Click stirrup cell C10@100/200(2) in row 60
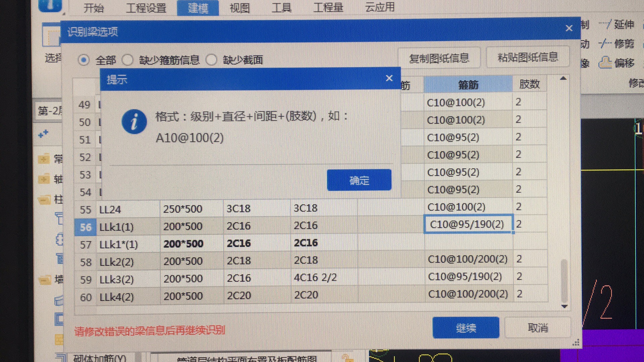The image size is (644, 362). (x=469, y=294)
